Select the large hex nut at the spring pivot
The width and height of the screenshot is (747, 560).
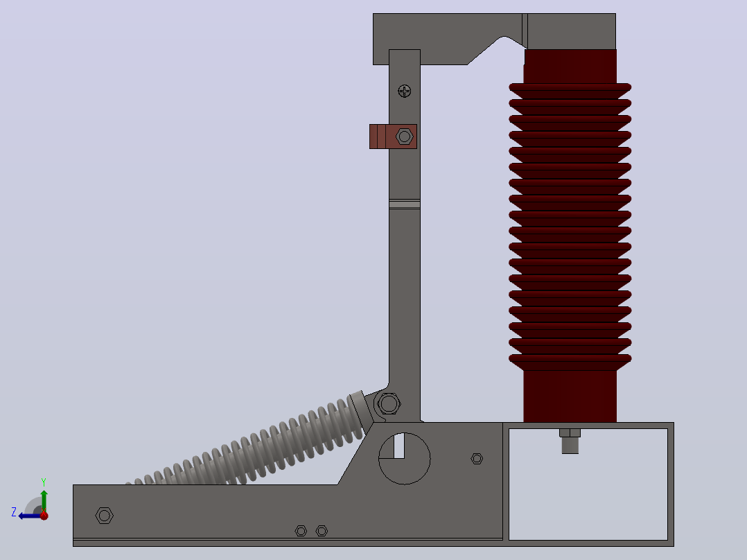tap(388, 404)
